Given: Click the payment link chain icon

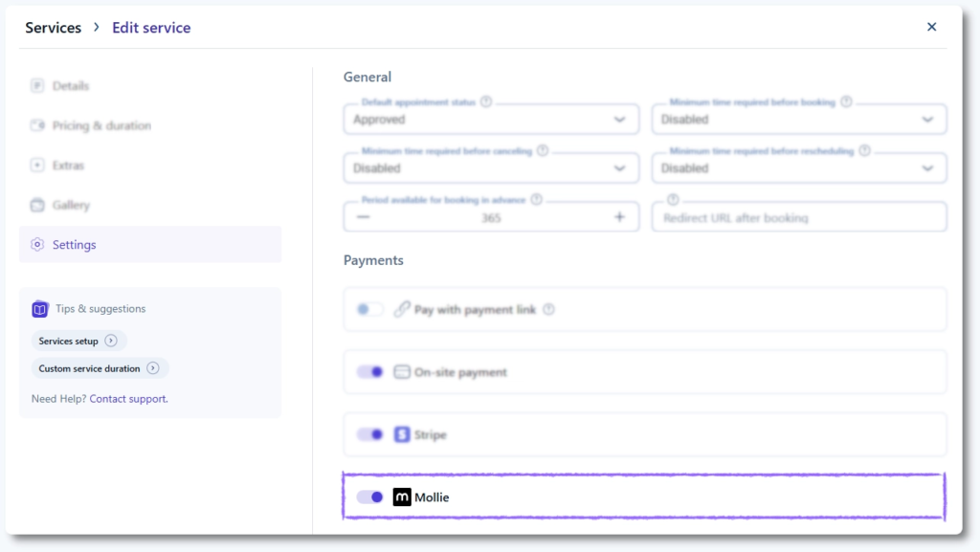Looking at the screenshot, I should point(402,310).
